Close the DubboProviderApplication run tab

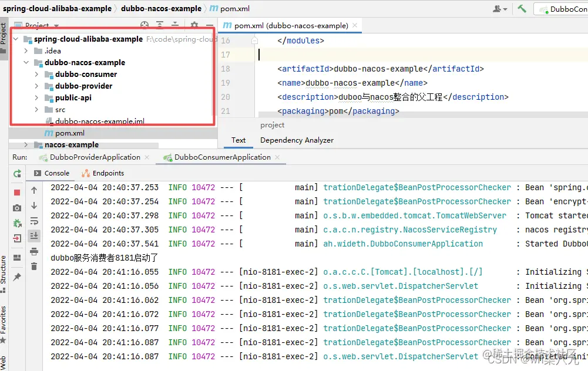click(147, 157)
